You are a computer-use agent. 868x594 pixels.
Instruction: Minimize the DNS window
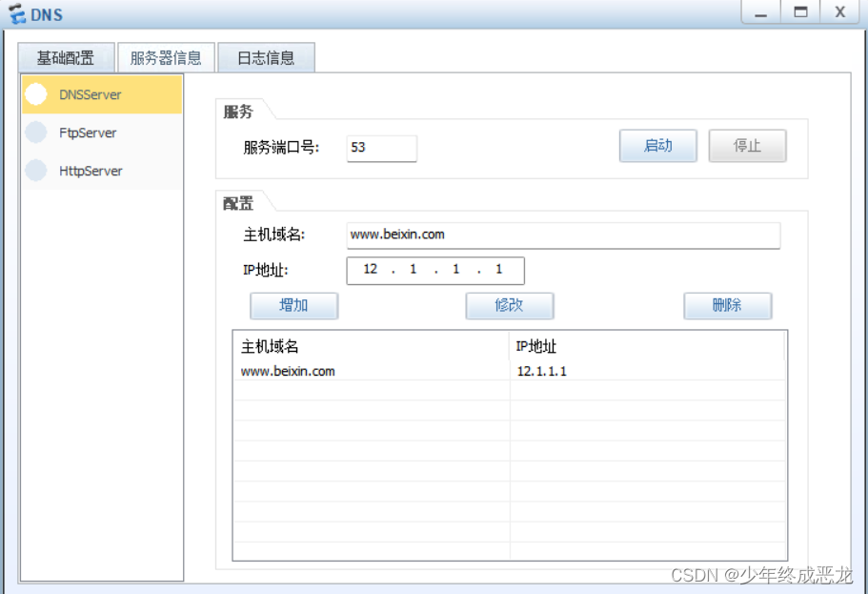click(760, 11)
